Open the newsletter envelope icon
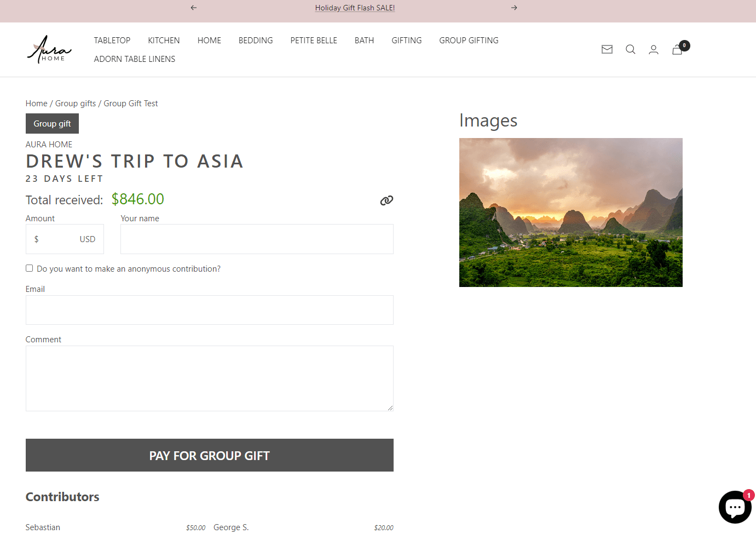756x534 pixels. click(x=607, y=49)
